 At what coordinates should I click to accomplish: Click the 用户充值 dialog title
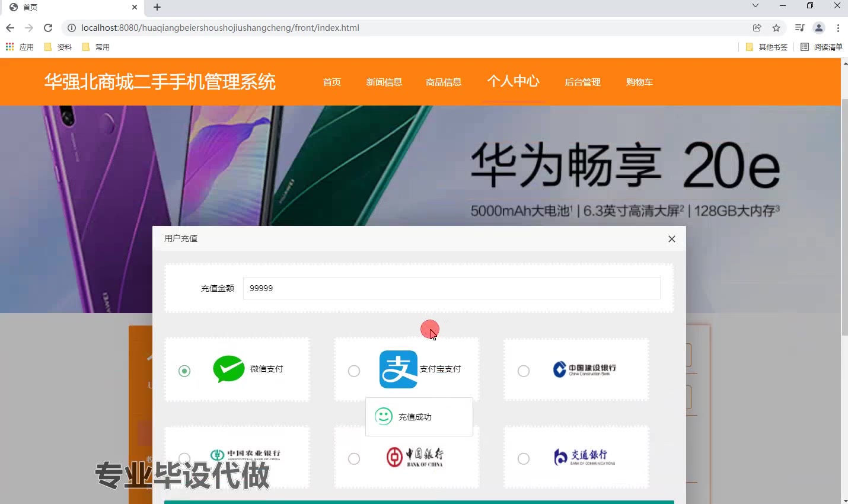pos(181,238)
